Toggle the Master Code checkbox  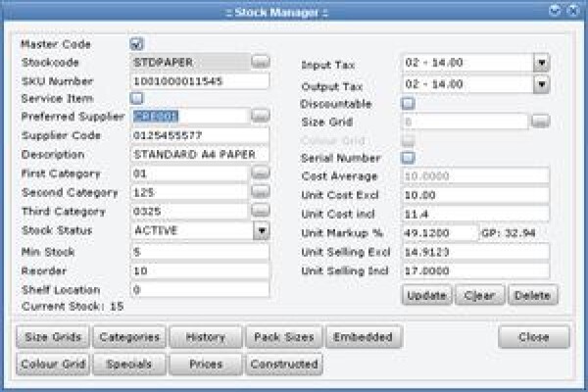[x=137, y=44]
